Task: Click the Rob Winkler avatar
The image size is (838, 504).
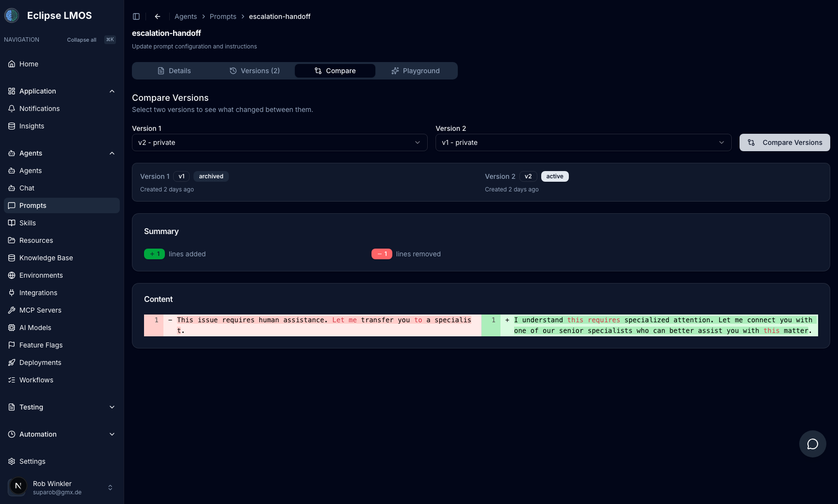Action: pyautogui.click(x=18, y=486)
